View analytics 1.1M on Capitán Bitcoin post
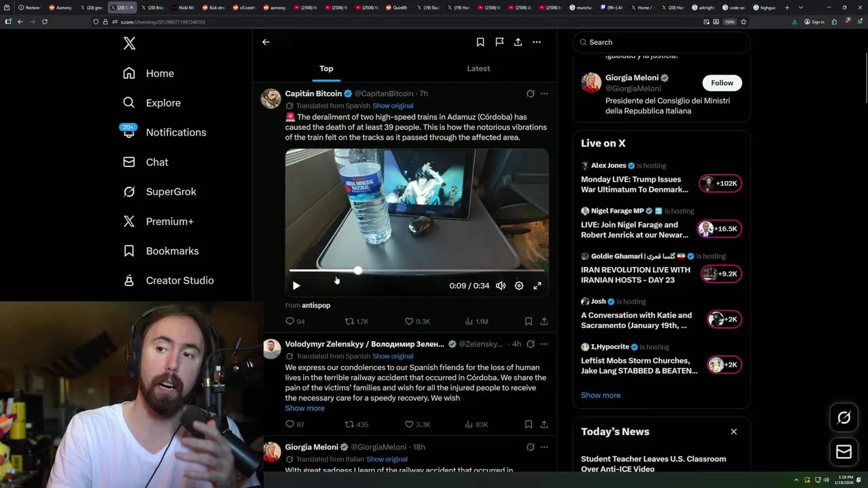This screenshot has width=868, height=488. click(x=476, y=321)
